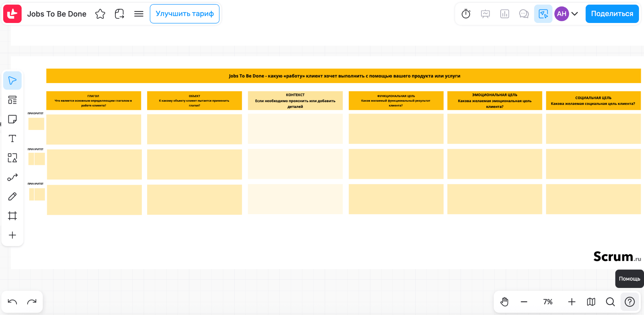Viewport: 644px width, 315px height.
Task: Select the СОЦИАЛЬНАЯ ЦЕЛЬ header
Action: click(x=593, y=101)
